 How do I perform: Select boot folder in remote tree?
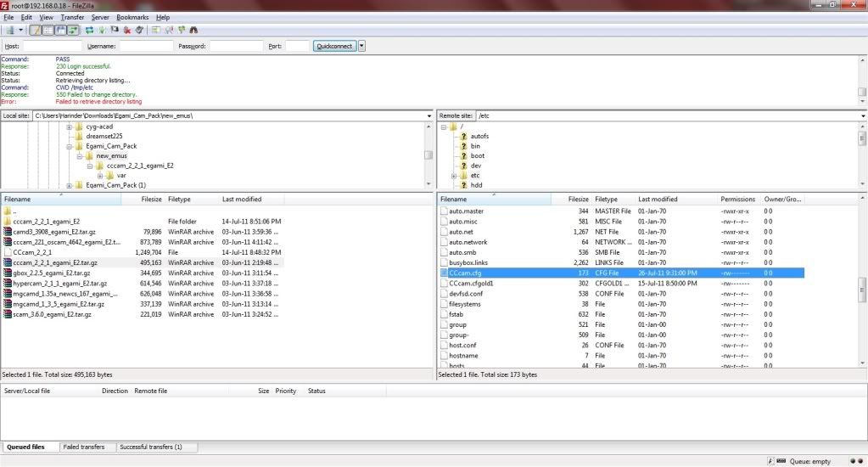(477, 156)
